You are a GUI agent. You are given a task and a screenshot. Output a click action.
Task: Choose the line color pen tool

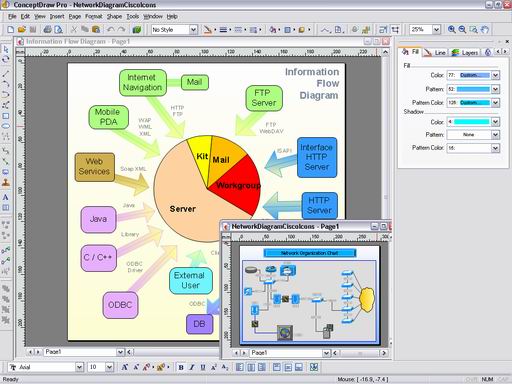point(208,30)
